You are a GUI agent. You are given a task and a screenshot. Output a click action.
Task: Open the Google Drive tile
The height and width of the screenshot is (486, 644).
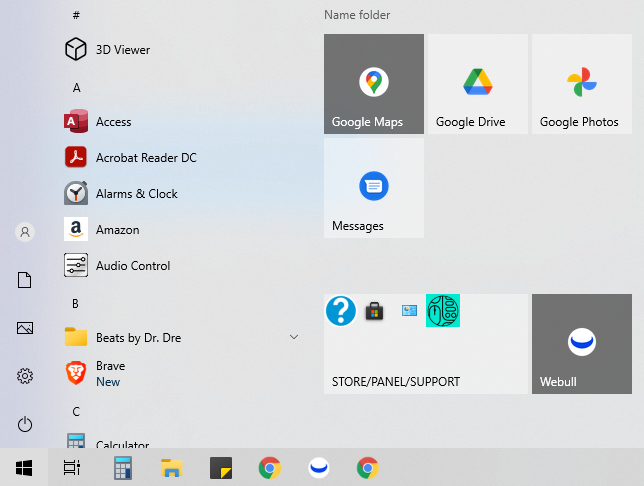pyautogui.click(x=478, y=84)
